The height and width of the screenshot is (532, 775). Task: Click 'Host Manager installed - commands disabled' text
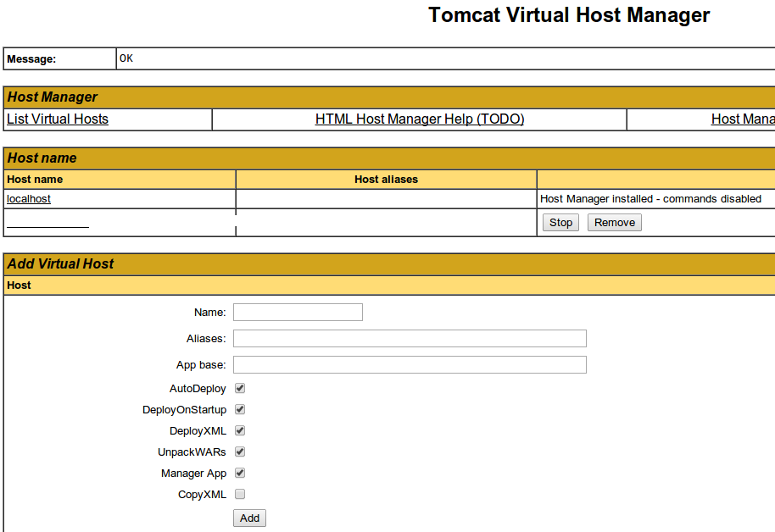[650, 198]
